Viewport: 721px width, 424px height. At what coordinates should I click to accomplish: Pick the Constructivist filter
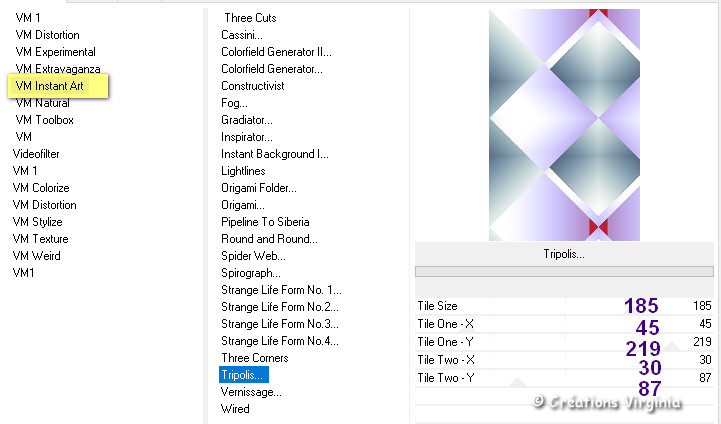(x=252, y=86)
